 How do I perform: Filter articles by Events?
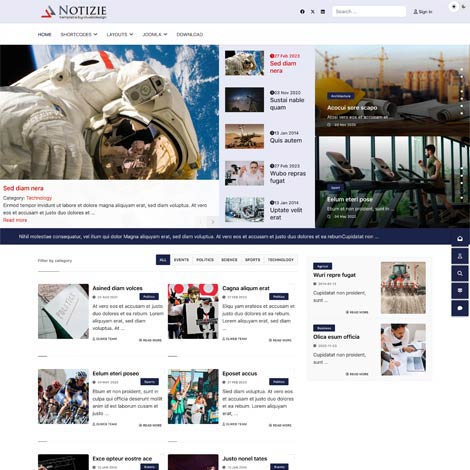(181, 260)
